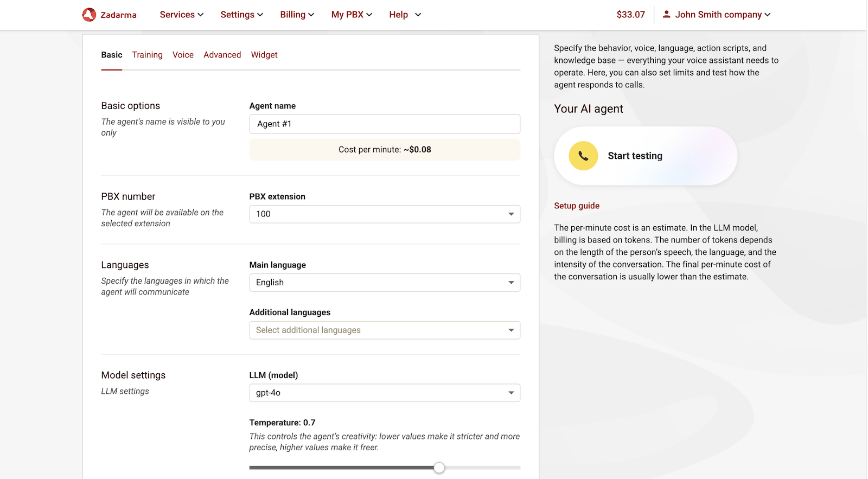Open the Setup guide link
868x479 pixels.
point(577,206)
